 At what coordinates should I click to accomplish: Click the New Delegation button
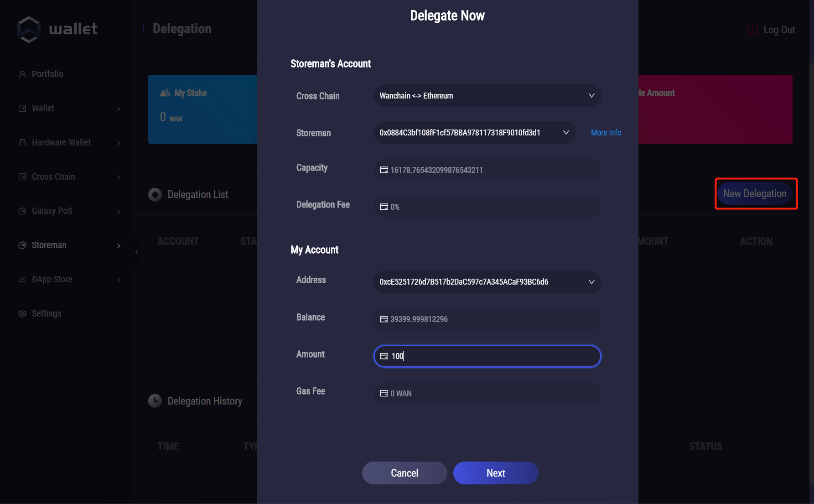pos(755,193)
